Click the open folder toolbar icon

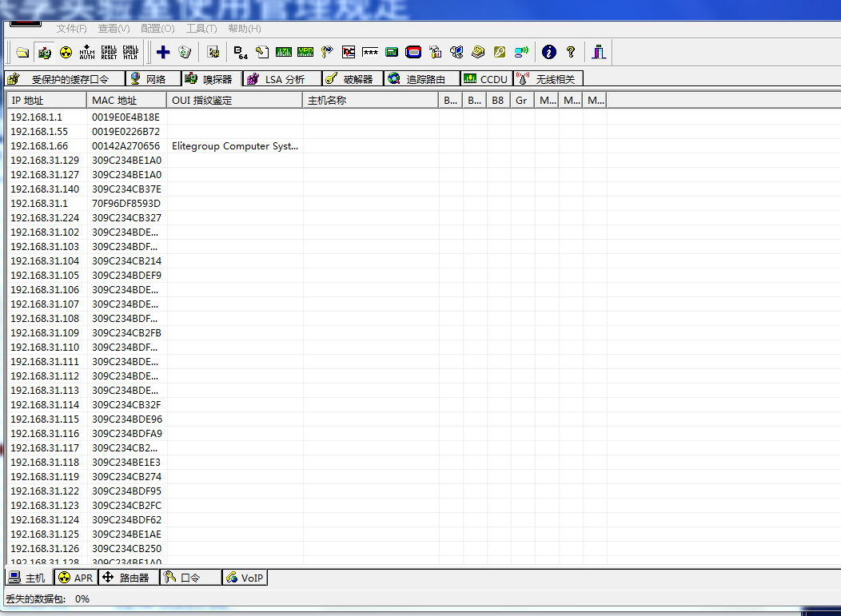(x=22, y=53)
